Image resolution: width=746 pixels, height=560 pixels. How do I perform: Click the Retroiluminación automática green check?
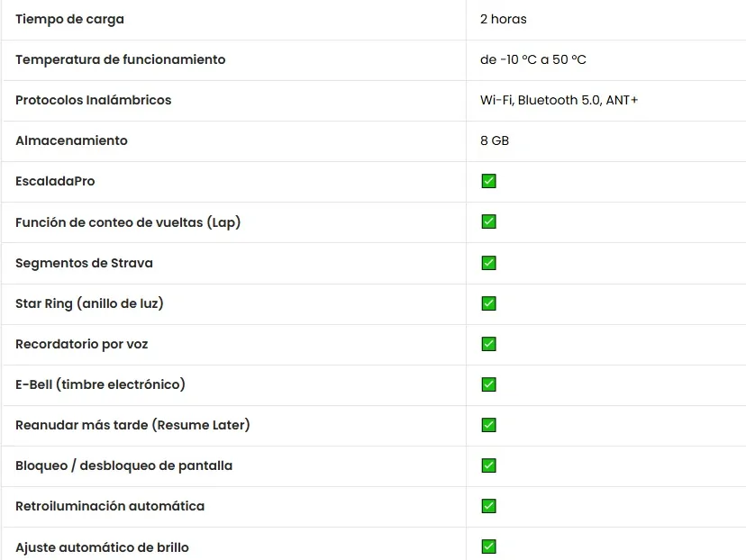point(488,506)
